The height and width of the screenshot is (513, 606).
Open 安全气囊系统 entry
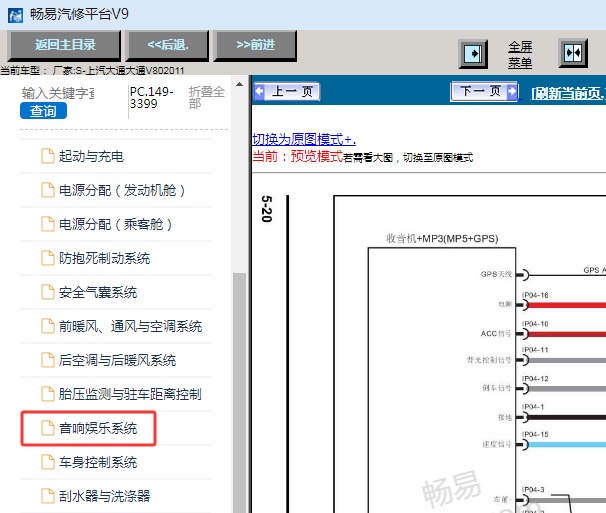98,292
